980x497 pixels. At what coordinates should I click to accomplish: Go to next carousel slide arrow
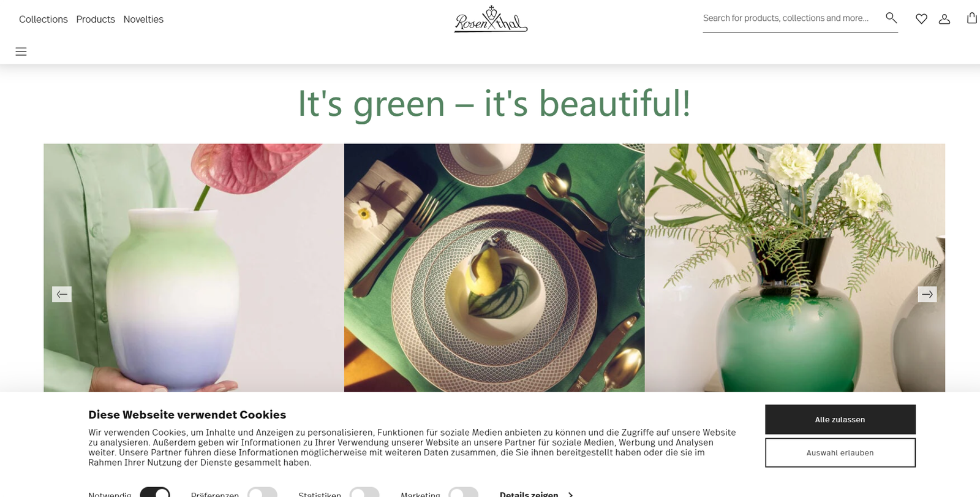(927, 294)
